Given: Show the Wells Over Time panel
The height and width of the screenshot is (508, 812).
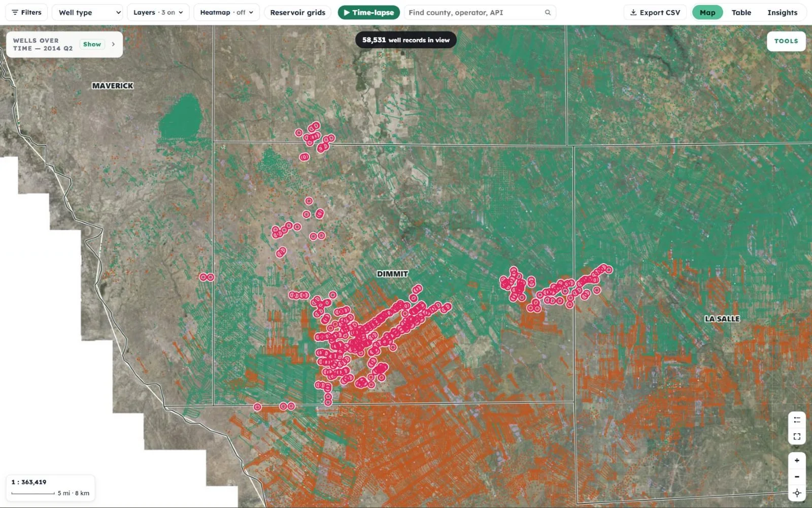Looking at the screenshot, I should pyautogui.click(x=92, y=44).
